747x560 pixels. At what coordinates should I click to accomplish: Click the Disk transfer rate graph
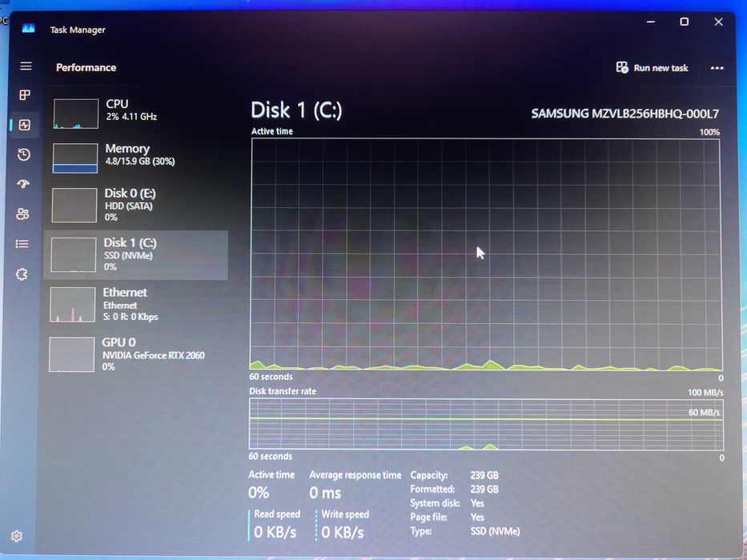[x=486, y=424]
